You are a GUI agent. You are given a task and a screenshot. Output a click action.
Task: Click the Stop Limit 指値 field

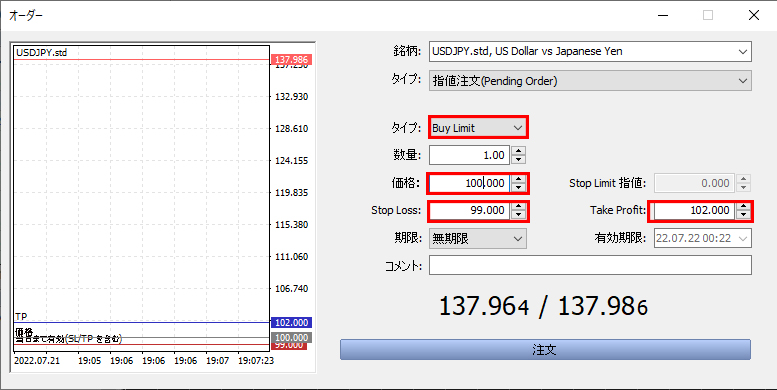tap(695, 183)
